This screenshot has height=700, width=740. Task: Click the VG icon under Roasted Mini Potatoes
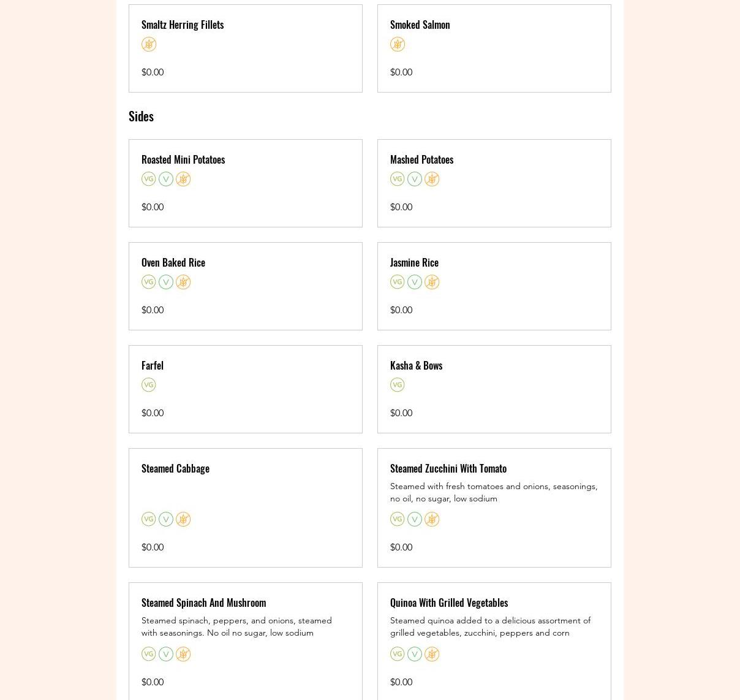149,179
